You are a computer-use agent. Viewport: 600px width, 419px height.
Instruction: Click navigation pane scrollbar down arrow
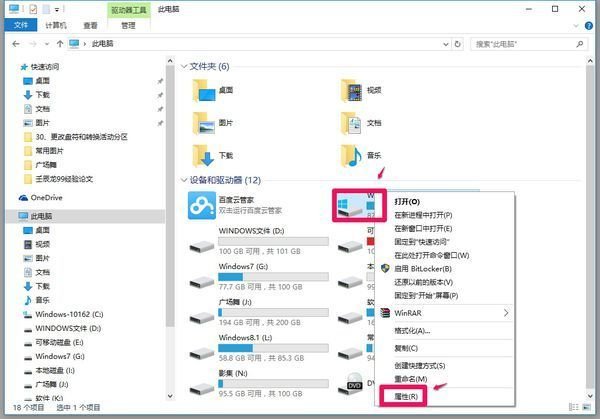170,396
